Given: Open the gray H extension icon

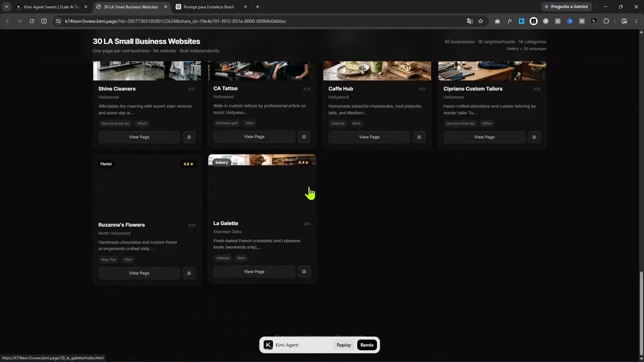Looking at the screenshot, I should tap(582, 21).
